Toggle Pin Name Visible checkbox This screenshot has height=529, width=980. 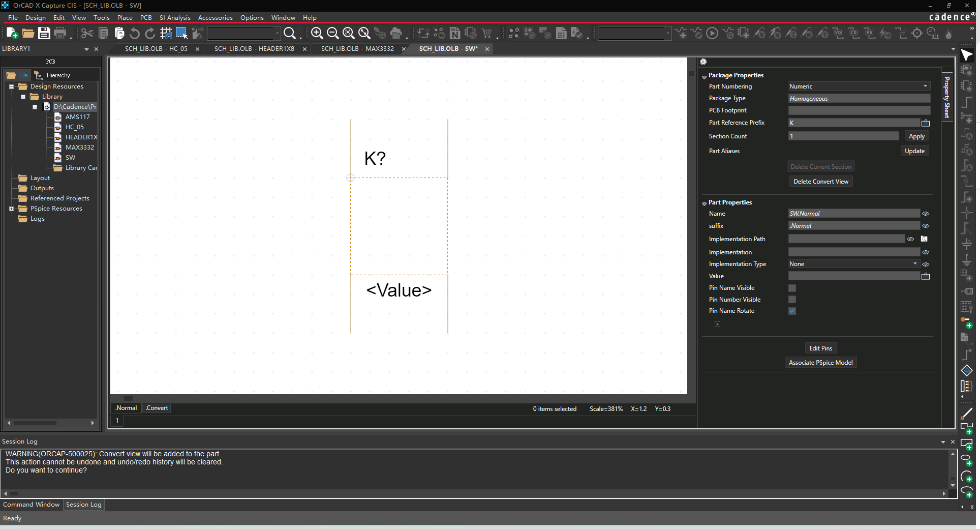pos(792,288)
